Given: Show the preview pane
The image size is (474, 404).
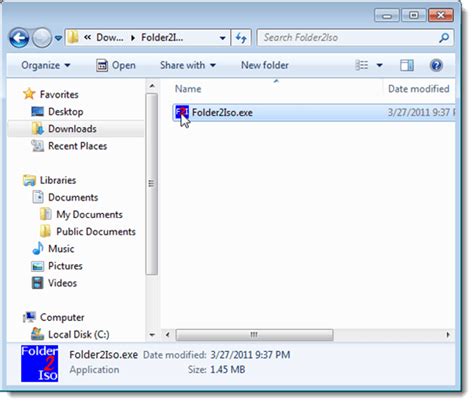Looking at the screenshot, I should pyautogui.click(x=407, y=65).
